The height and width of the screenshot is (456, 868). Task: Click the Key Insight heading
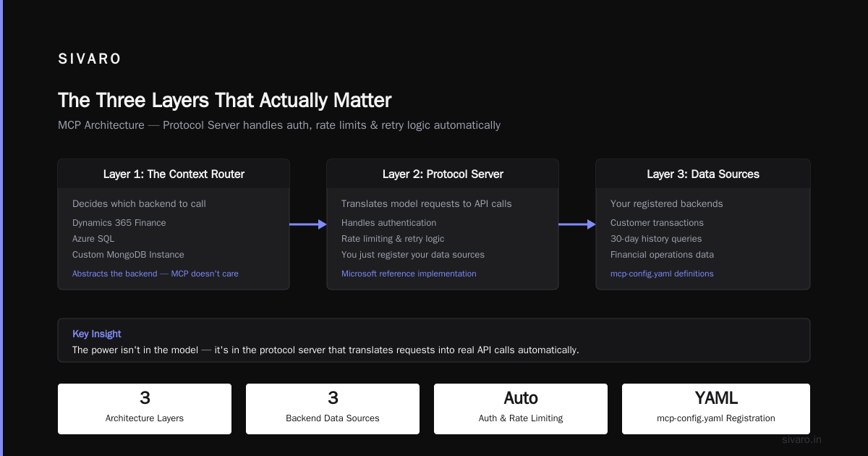tap(97, 334)
